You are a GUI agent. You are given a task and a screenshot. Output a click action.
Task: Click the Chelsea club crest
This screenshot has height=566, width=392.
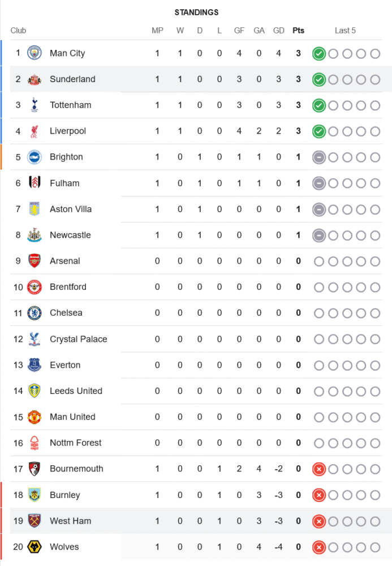click(35, 313)
